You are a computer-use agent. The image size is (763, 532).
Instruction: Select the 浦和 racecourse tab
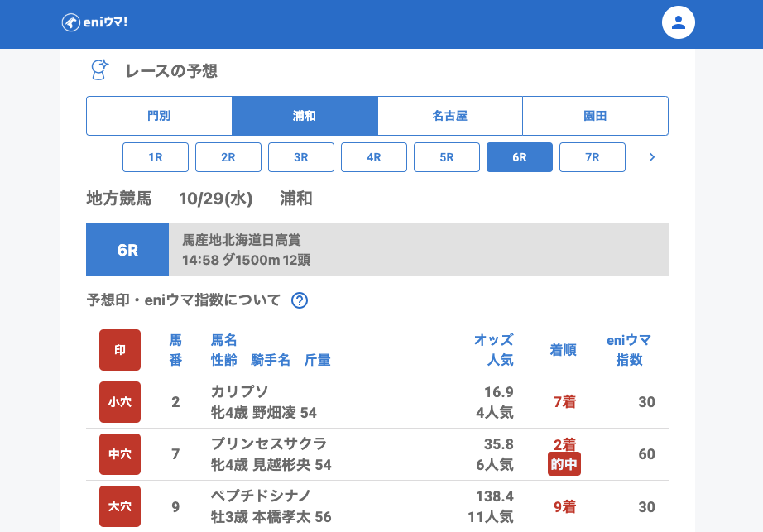point(305,116)
